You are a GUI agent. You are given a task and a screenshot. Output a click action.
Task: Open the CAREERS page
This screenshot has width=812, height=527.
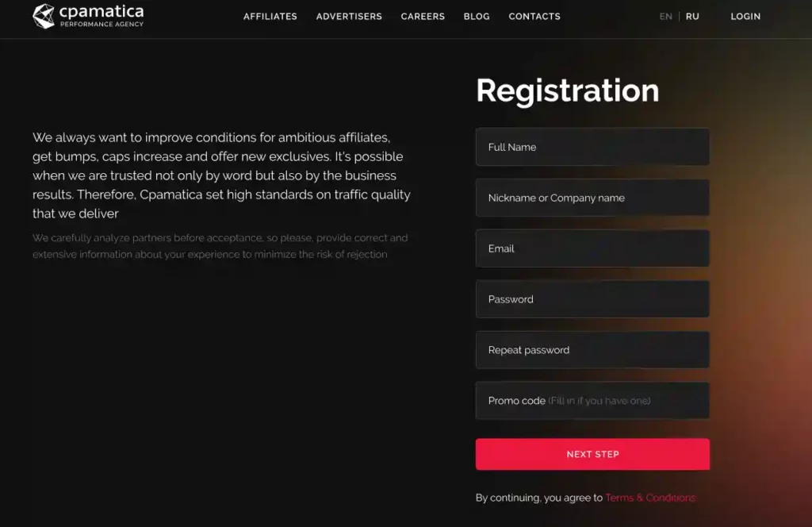click(x=423, y=16)
